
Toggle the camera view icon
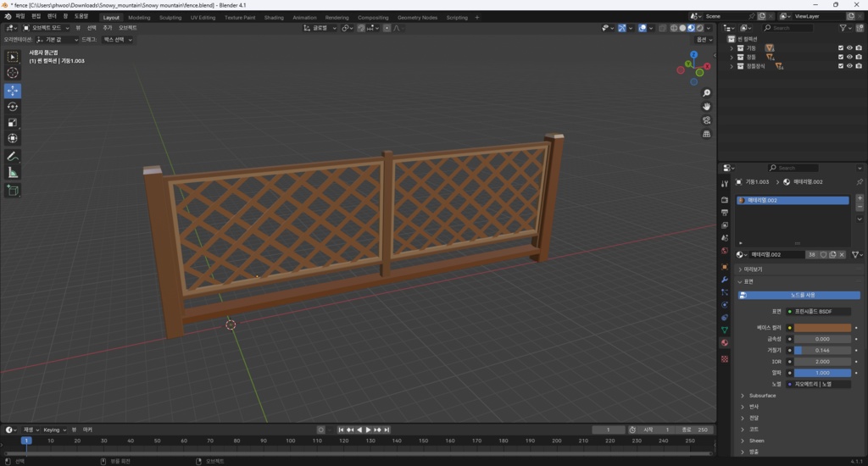706,120
